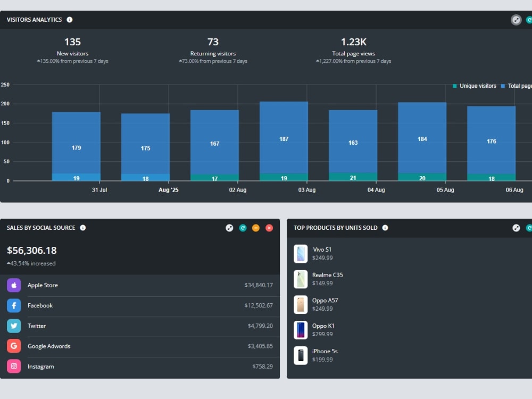532x399 pixels.
Task: Toggle Total page views legend series
Action: click(x=517, y=86)
